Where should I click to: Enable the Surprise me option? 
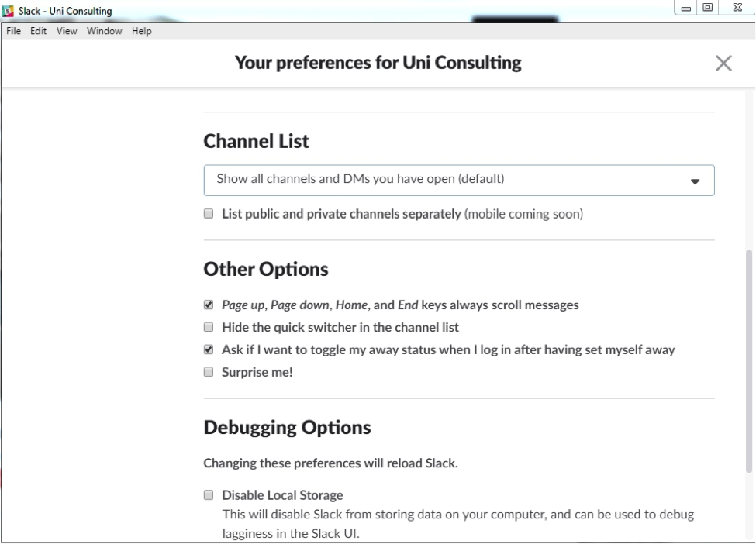point(208,371)
